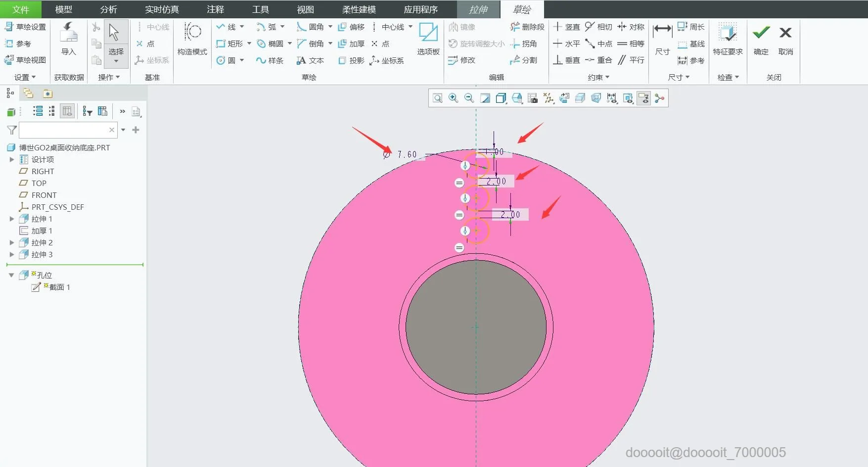Click 导入 import data icon
The height and width of the screenshot is (467, 868).
[x=68, y=40]
